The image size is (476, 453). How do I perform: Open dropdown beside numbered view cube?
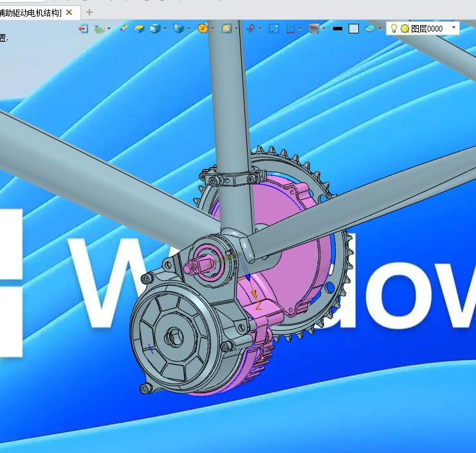pos(189,29)
